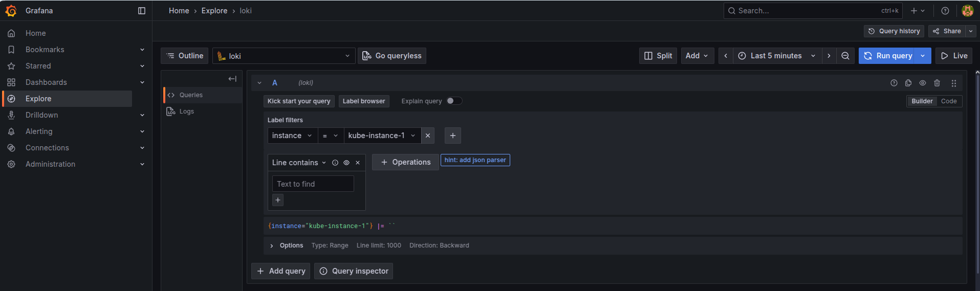Toggle the Explain query switch
980x291 pixels.
pyautogui.click(x=454, y=101)
